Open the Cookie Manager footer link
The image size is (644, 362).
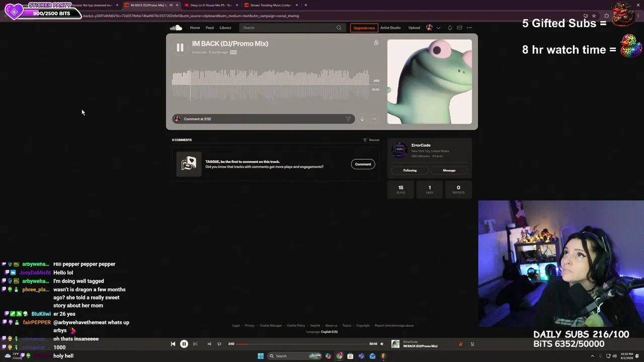[271, 325]
